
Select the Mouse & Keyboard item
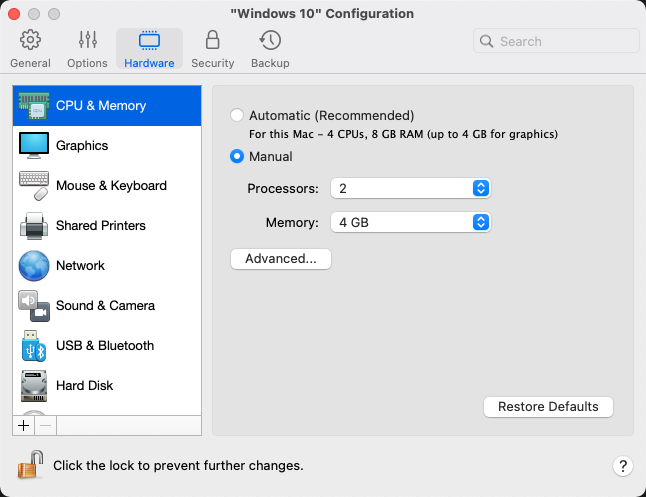coord(107,185)
